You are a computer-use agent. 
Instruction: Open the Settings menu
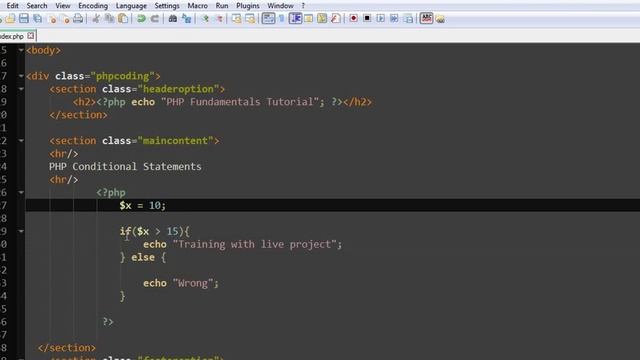tap(167, 6)
